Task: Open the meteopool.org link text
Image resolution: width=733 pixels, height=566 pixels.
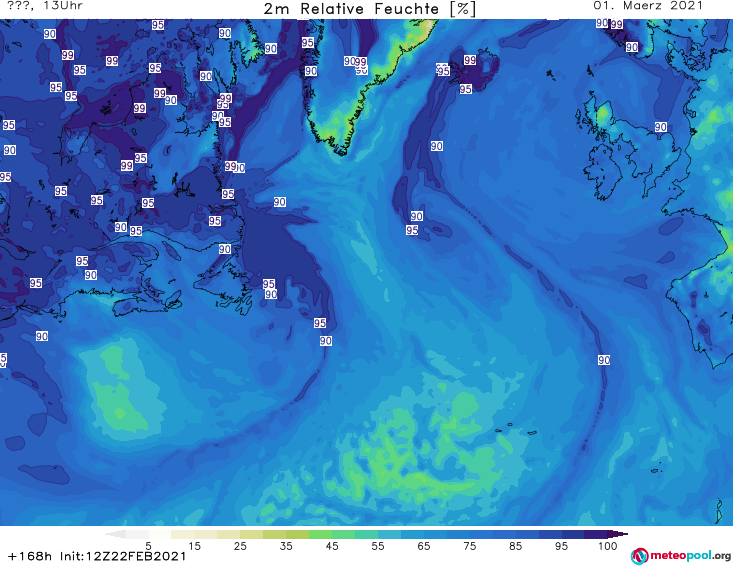Action: (690, 556)
